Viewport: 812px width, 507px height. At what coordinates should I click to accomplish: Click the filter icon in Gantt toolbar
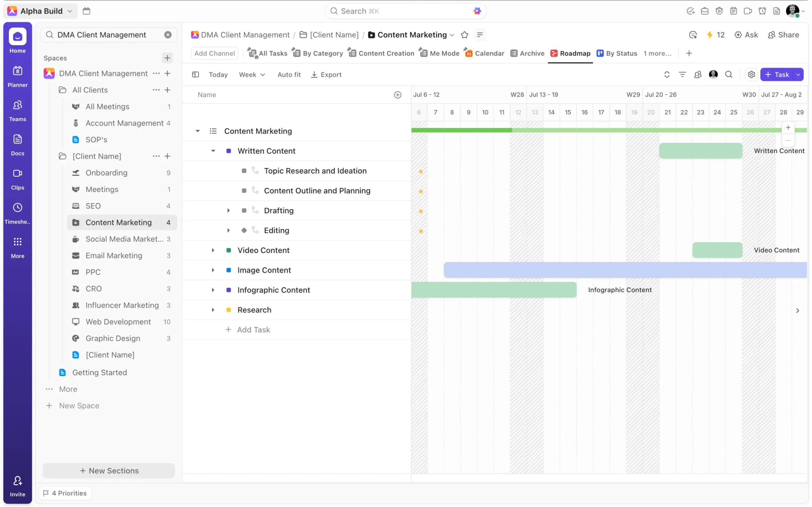tap(682, 74)
